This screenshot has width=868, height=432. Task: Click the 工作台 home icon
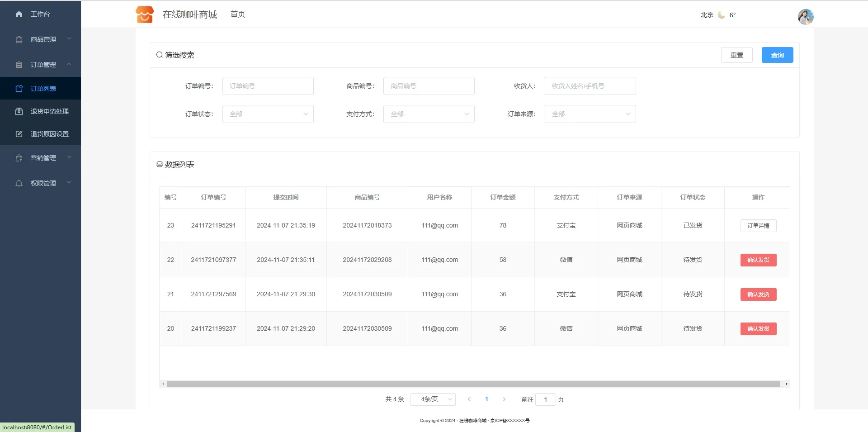pyautogui.click(x=19, y=14)
